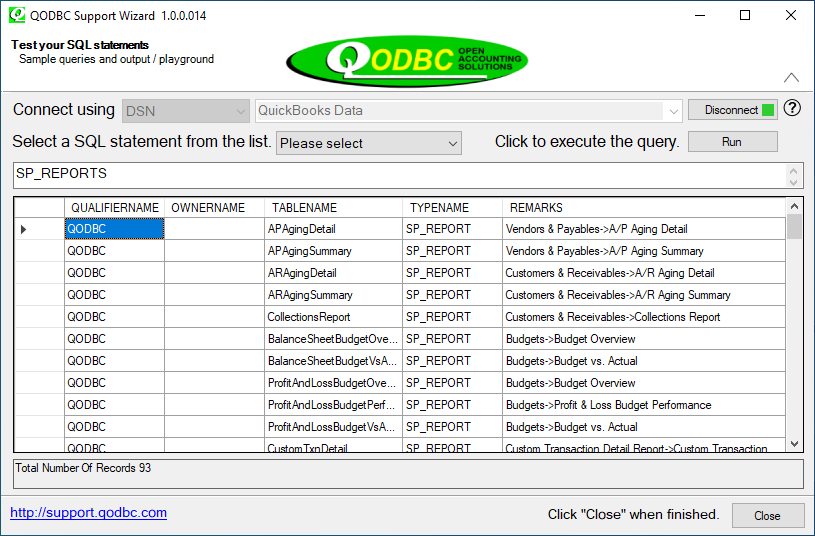Select the ARAgingDetail cell
Image resolution: width=815 pixels, height=536 pixels.
click(333, 273)
